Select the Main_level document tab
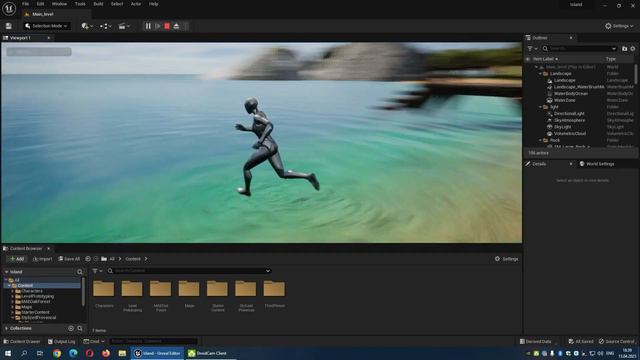 tap(42, 14)
